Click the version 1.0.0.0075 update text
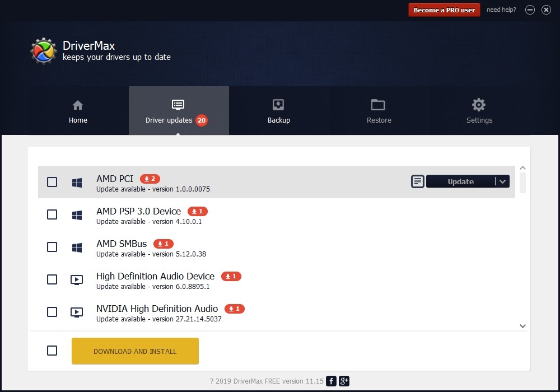 coord(153,189)
